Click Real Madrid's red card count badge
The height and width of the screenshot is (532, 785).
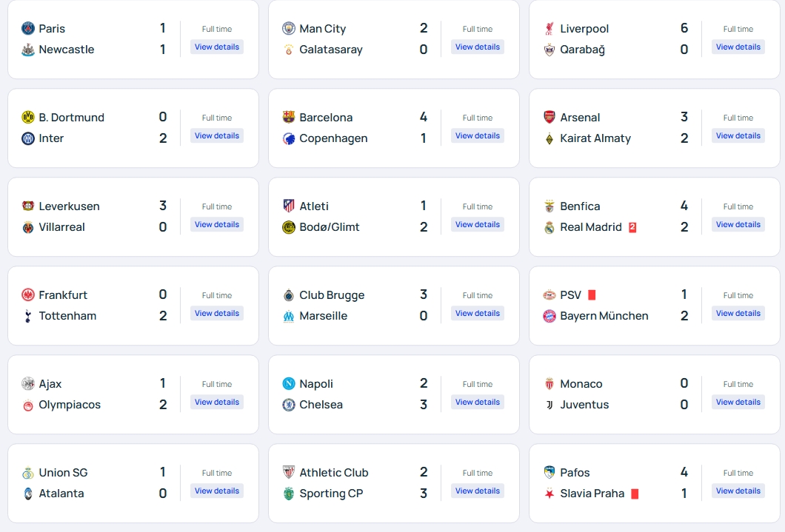[632, 227]
